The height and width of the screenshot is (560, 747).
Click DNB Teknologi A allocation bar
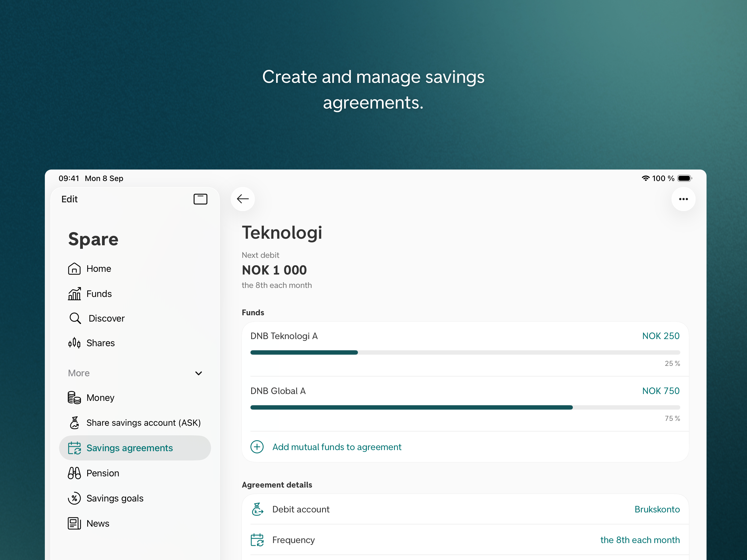pos(465,352)
